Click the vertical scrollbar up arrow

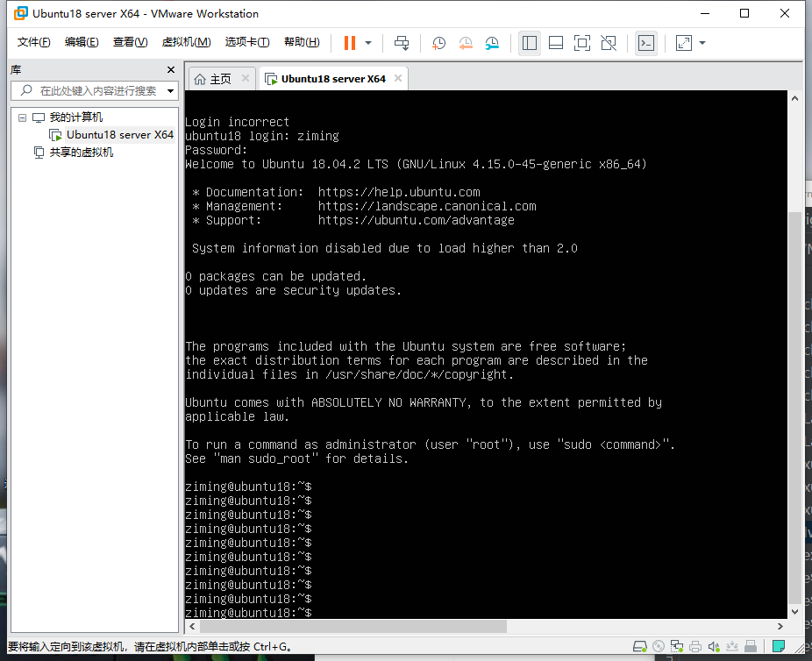794,98
